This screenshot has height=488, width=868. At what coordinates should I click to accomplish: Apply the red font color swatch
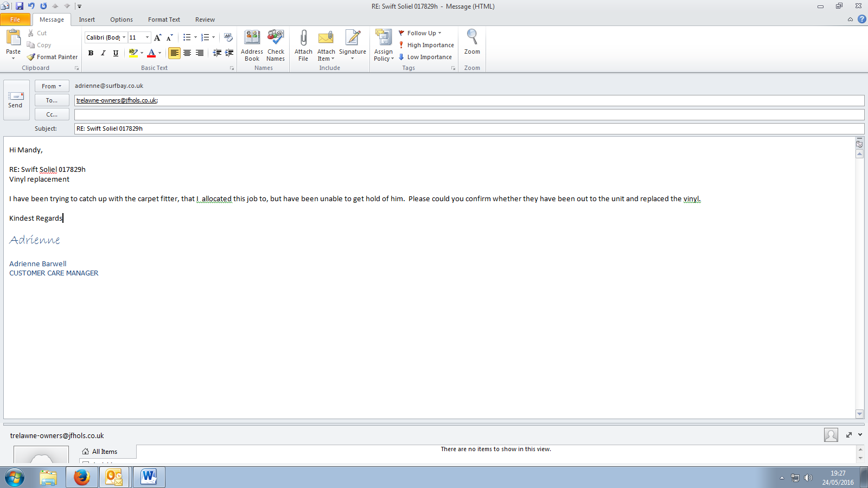click(151, 53)
